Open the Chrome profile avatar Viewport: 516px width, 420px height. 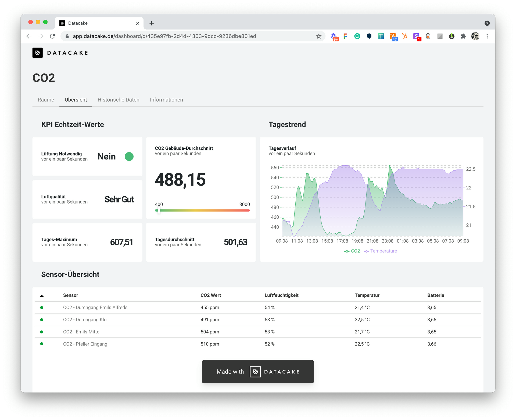click(x=475, y=36)
